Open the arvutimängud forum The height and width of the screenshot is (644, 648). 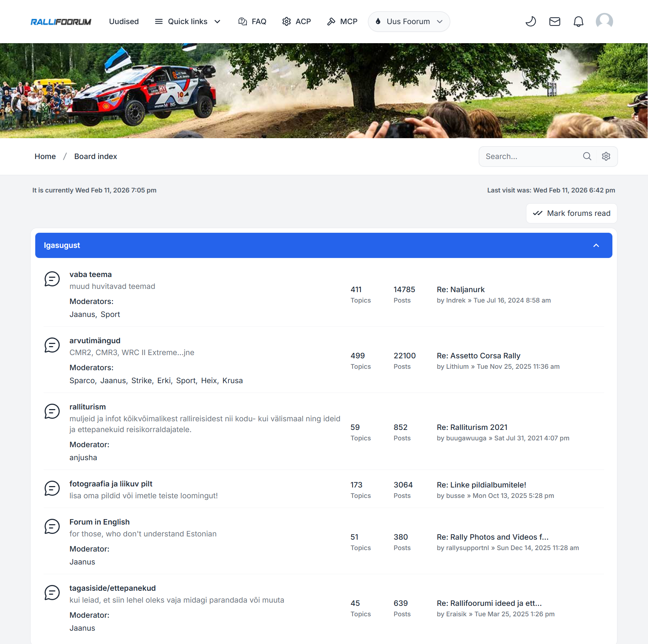point(95,340)
